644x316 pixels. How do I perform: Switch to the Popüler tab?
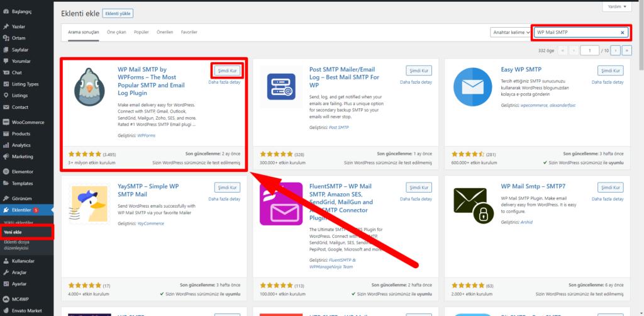click(x=142, y=32)
